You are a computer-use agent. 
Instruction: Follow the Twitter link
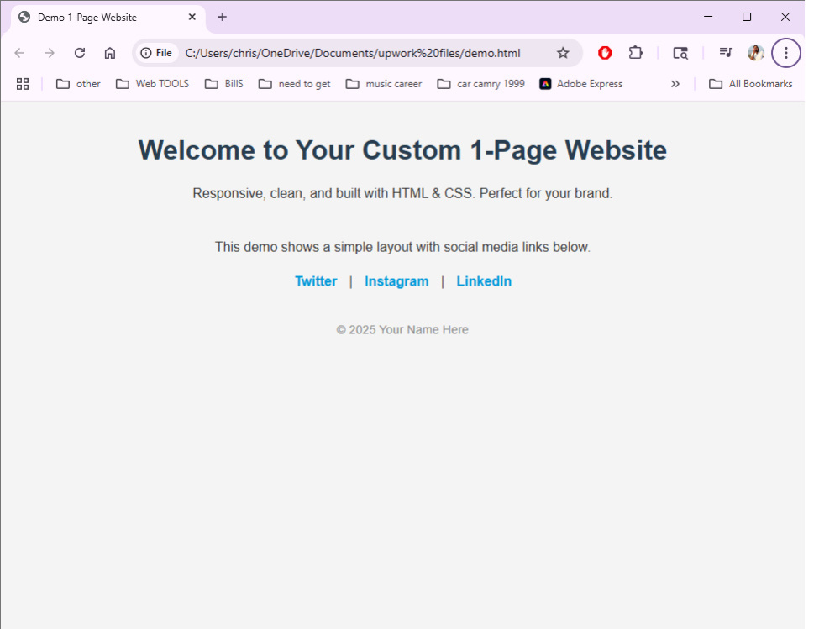point(316,281)
